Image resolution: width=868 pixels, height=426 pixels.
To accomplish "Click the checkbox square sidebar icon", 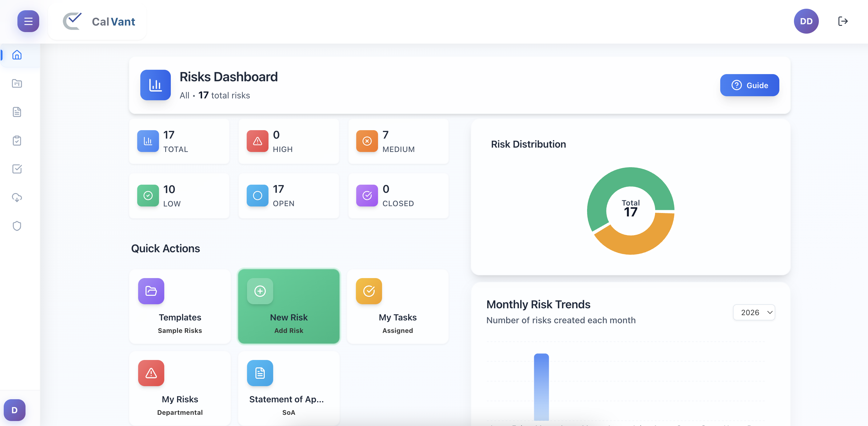I will click(17, 169).
